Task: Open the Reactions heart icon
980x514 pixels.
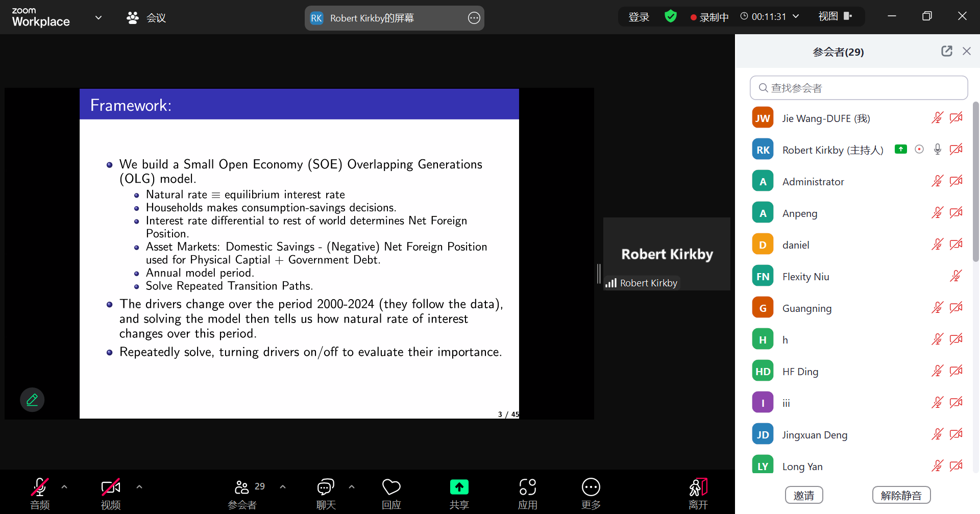Action: click(x=391, y=487)
